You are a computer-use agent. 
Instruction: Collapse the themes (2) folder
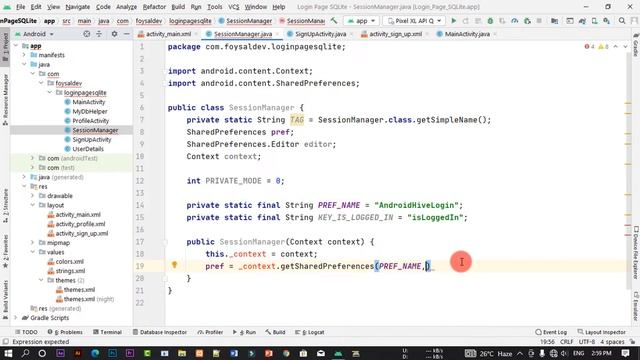[x=41, y=280]
